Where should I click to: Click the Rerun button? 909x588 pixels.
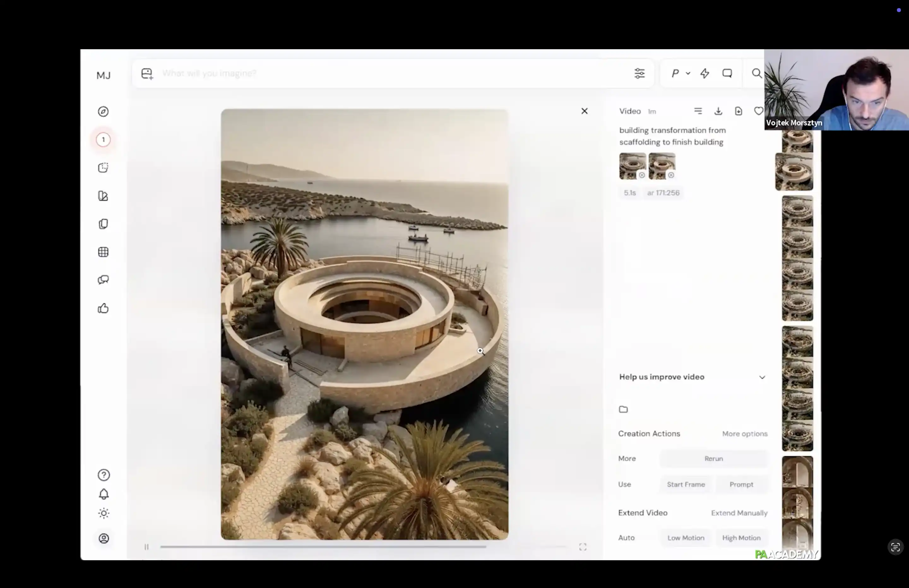(713, 459)
